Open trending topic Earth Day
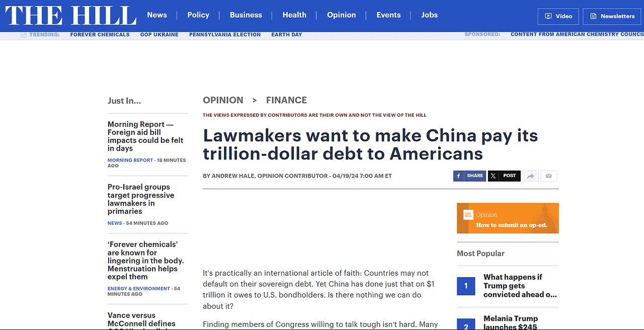The height and width of the screenshot is (330, 644). tap(287, 35)
